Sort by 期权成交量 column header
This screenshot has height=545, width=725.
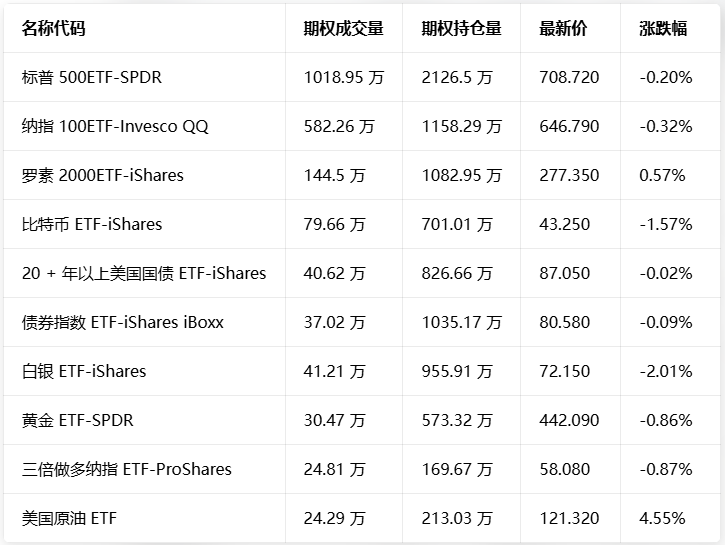(343, 28)
